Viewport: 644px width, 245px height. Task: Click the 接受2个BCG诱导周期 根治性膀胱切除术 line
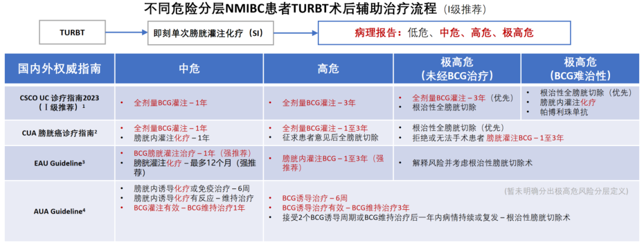pyautogui.click(x=426, y=218)
